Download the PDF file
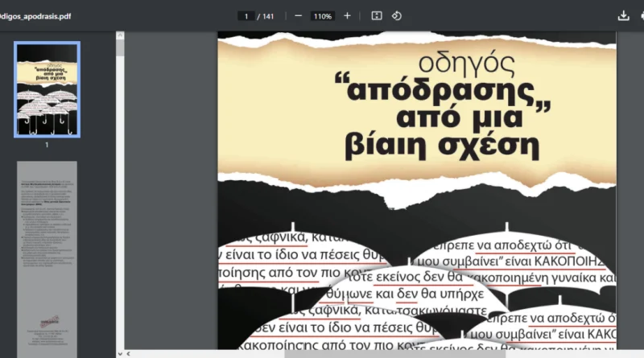 [623, 15]
